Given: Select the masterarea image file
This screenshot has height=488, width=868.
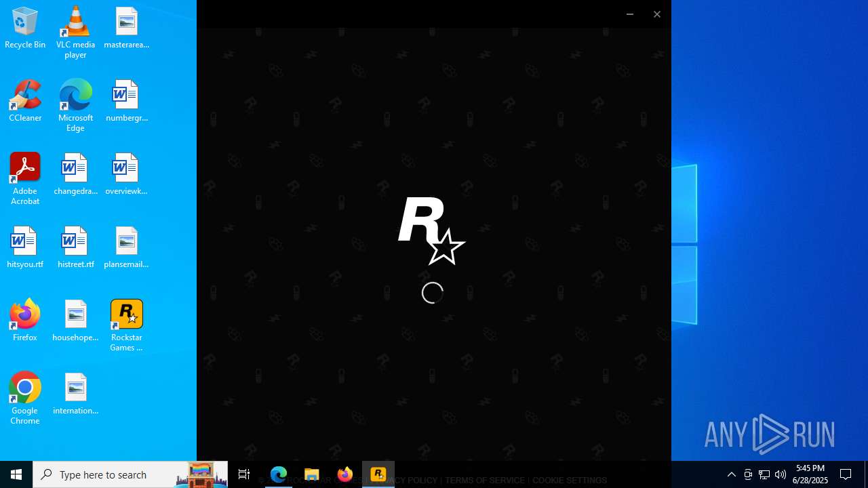Looking at the screenshot, I should pyautogui.click(x=126, y=28).
